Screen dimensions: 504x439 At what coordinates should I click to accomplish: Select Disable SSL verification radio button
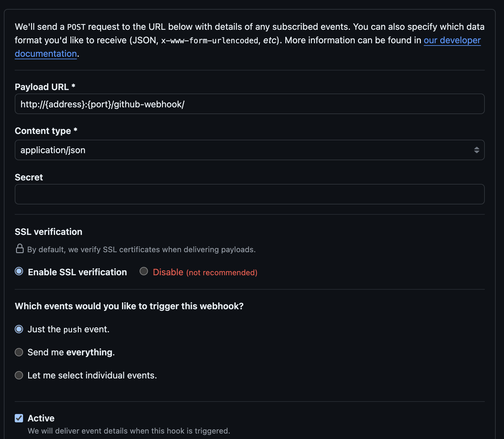click(144, 271)
